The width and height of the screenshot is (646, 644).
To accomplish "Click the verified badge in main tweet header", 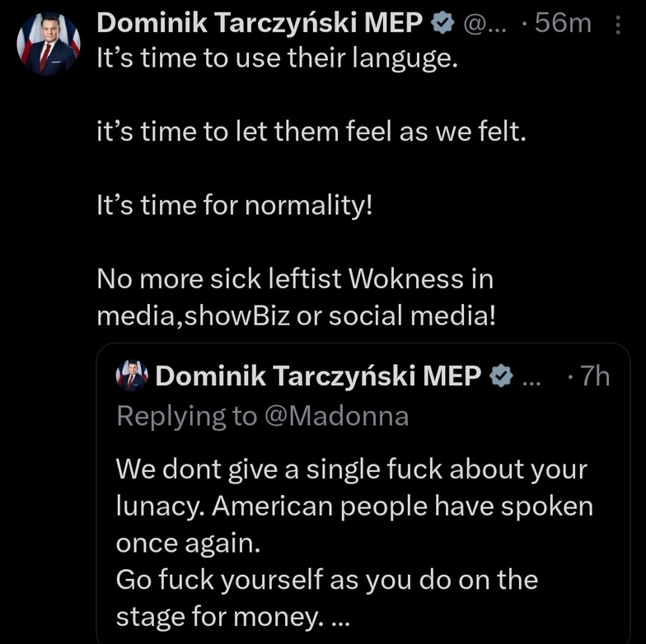I will coord(442,25).
